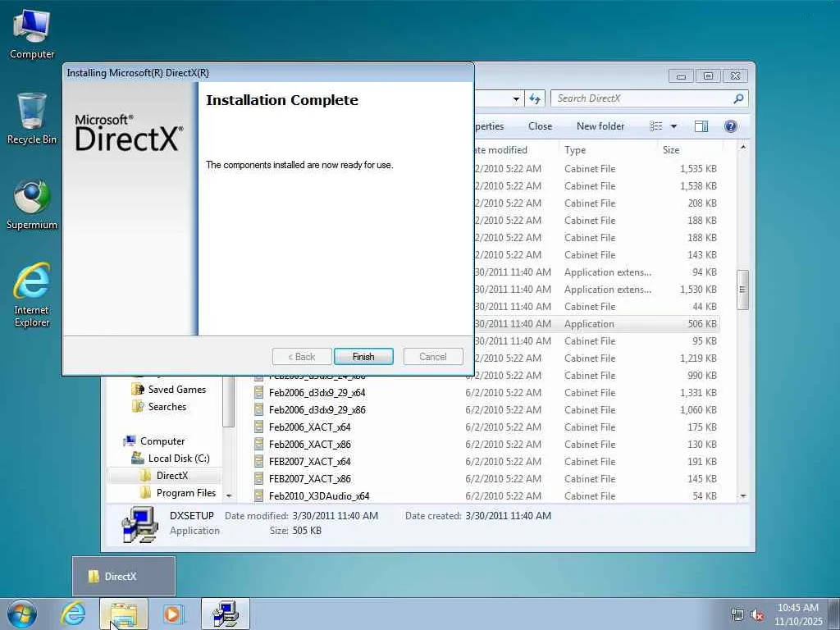Click the 506 KB Application row
This screenshot has width=840, height=630.
pos(596,323)
